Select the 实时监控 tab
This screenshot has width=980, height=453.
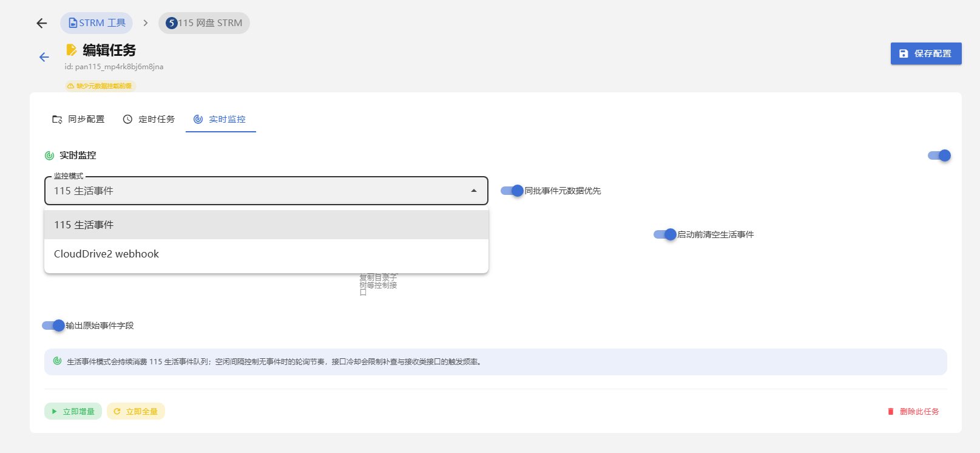point(220,119)
